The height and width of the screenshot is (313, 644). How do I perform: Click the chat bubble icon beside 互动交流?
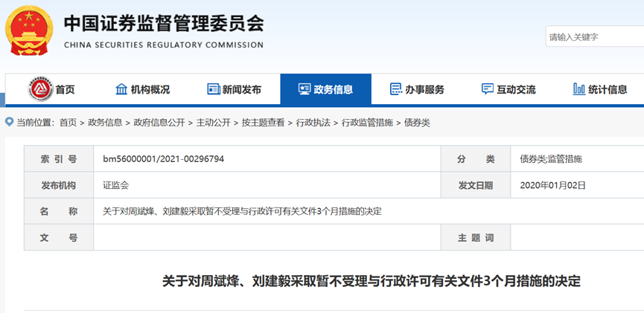point(487,89)
